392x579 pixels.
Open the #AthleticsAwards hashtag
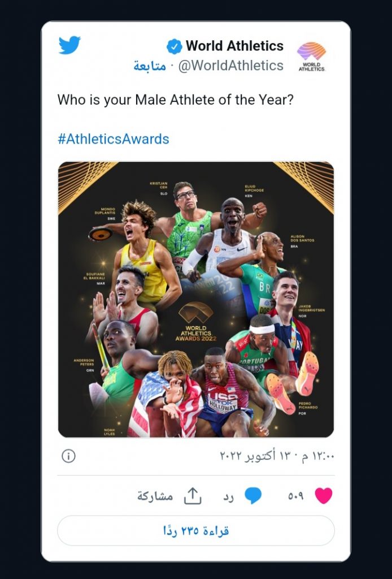pos(113,139)
